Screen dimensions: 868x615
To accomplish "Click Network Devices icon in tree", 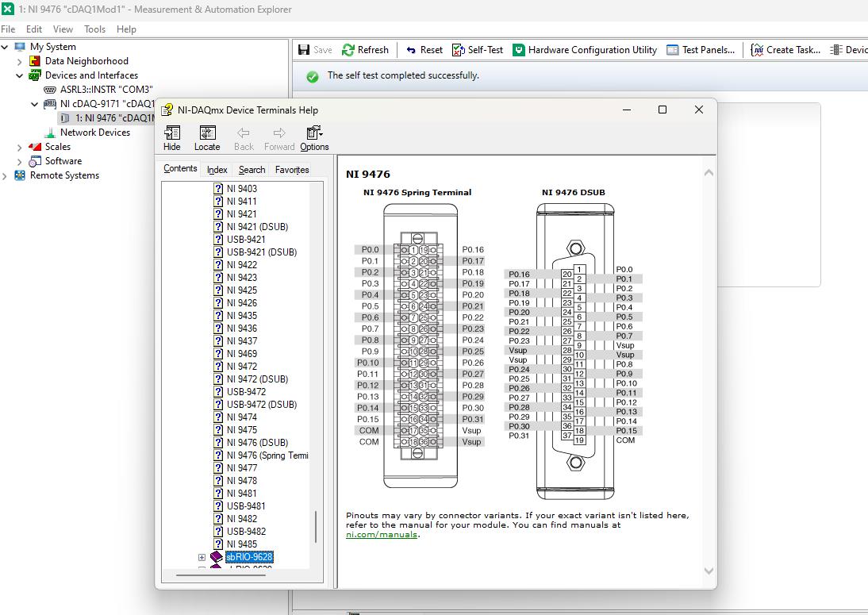I will [x=50, y=133].
